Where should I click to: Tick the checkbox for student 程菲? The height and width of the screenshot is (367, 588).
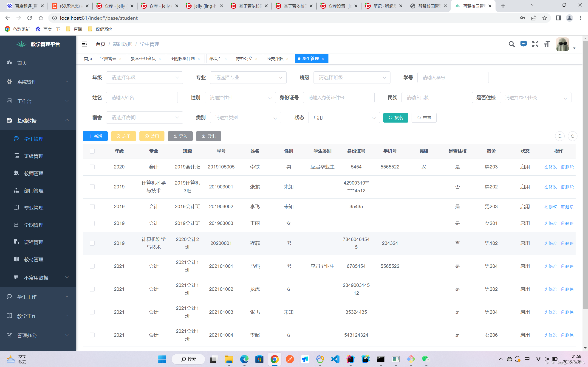click(x=92, y=243)
